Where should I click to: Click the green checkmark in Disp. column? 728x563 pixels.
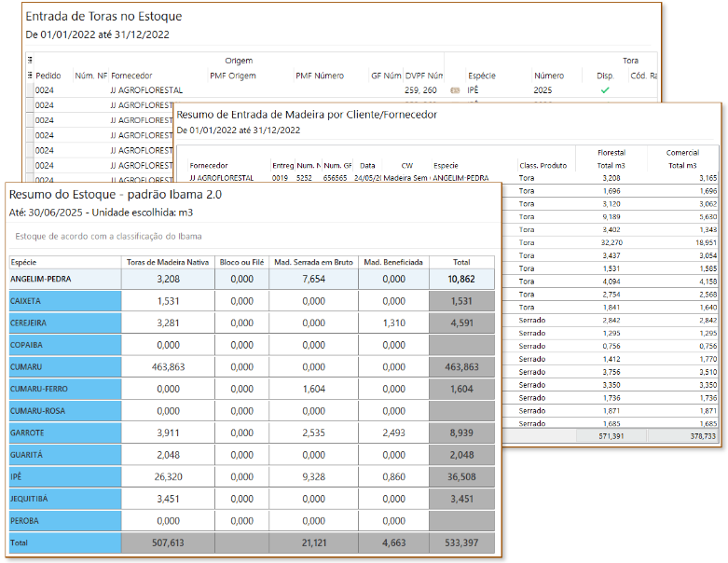604,90
